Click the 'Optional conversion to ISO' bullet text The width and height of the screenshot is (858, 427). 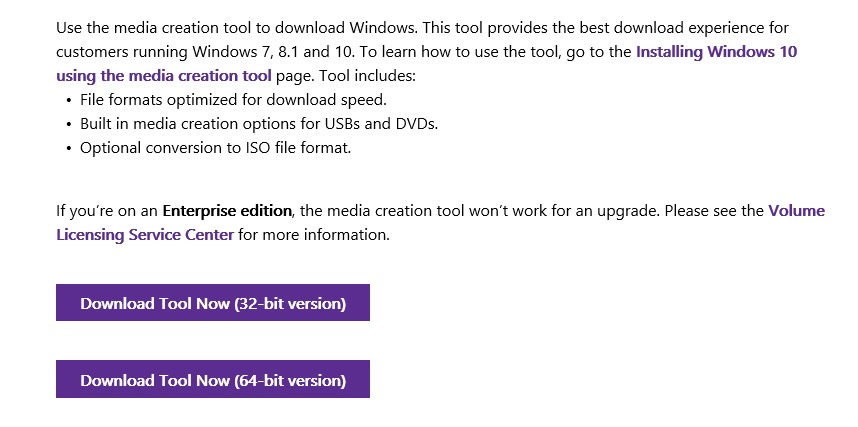[216, 148]
